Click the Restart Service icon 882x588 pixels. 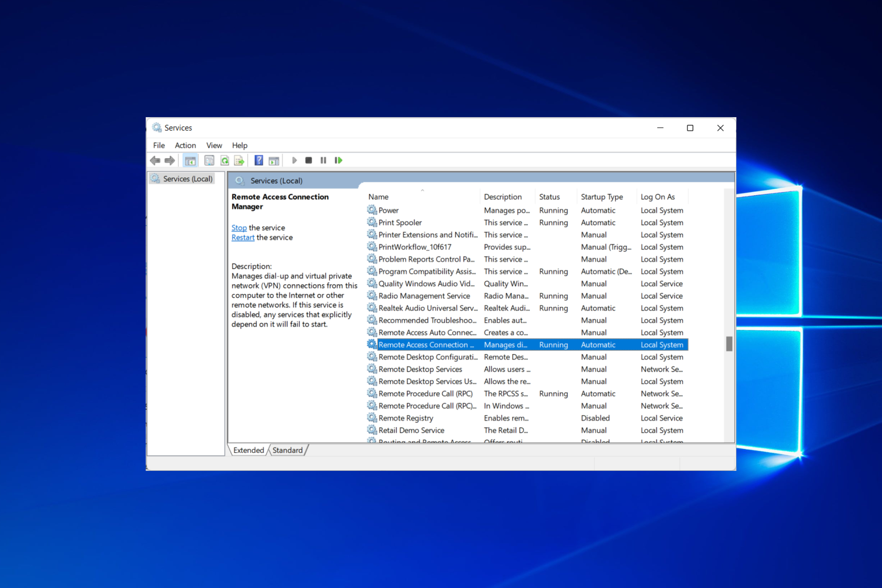click(339, 160)
